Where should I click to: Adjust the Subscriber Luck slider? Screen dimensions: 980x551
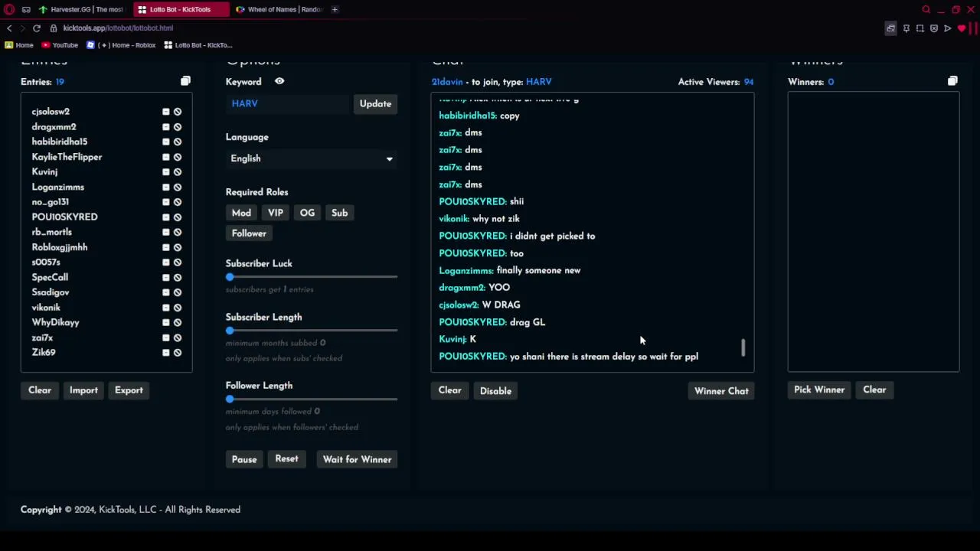pyautogui.click(x=230, y=277)
